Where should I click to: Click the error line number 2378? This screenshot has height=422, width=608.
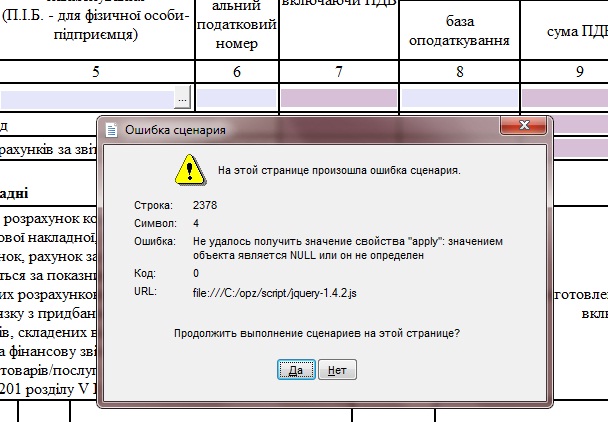(x=205, y=205)
